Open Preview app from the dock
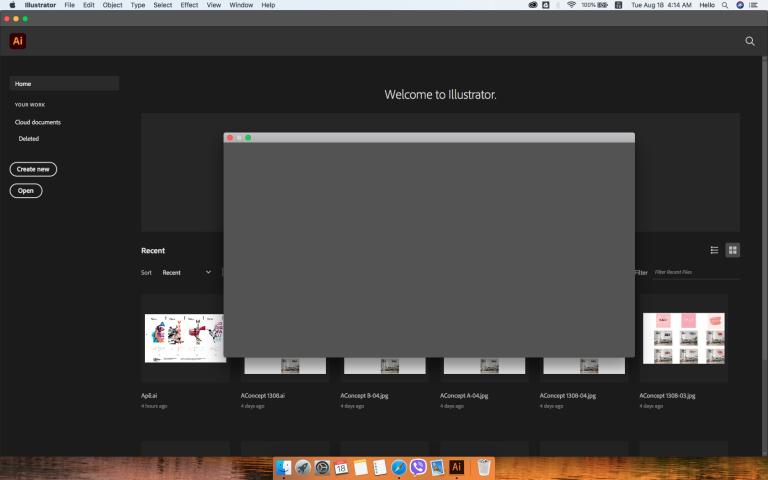Viewport: 768px width, 480px height. 437,467
